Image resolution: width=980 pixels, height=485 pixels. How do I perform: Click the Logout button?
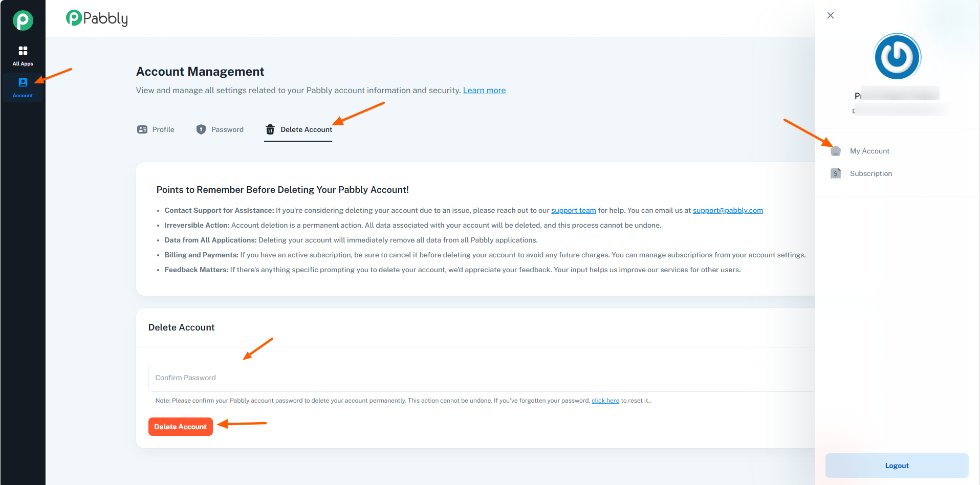(897, 466)
